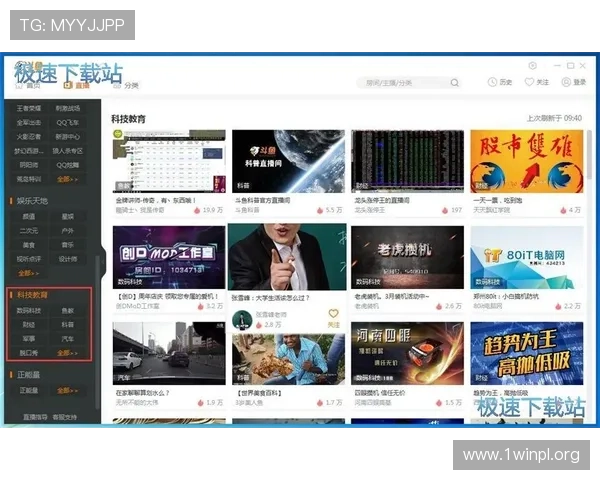The height and width of the screenshot is (480, 600).
Task: Select QQ炫舞 category
Action: click(x=68, y=165)
